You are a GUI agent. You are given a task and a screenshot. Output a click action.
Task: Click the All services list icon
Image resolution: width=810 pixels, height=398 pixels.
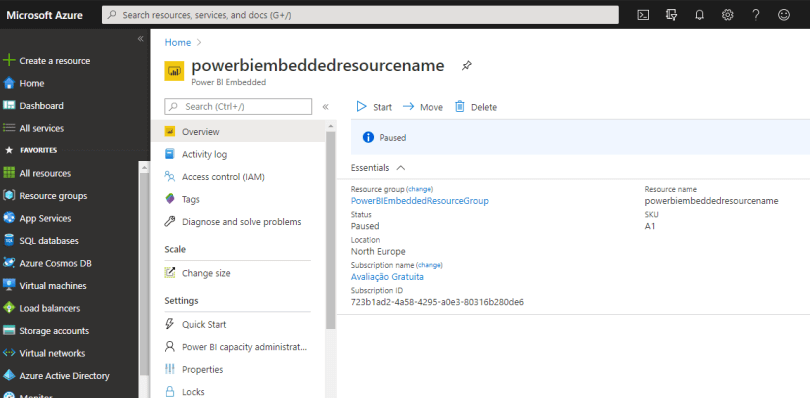pyautogui.click(x=9, y=128)
